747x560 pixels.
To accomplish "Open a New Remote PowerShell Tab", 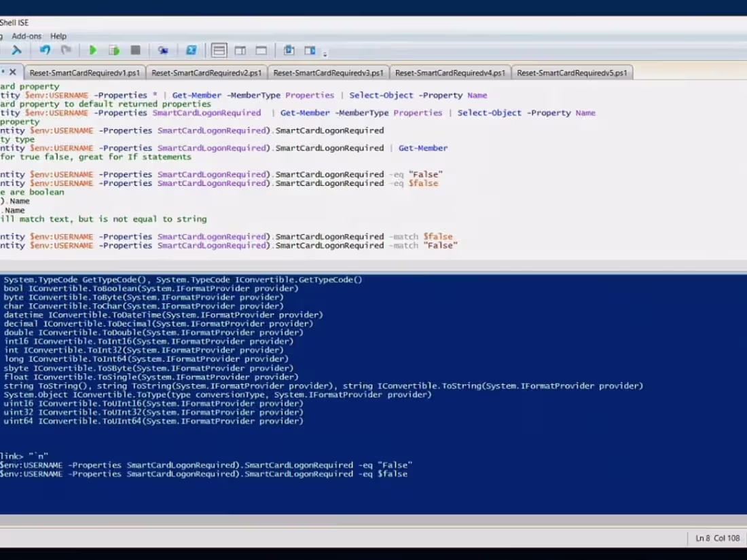I will [163, 50].
